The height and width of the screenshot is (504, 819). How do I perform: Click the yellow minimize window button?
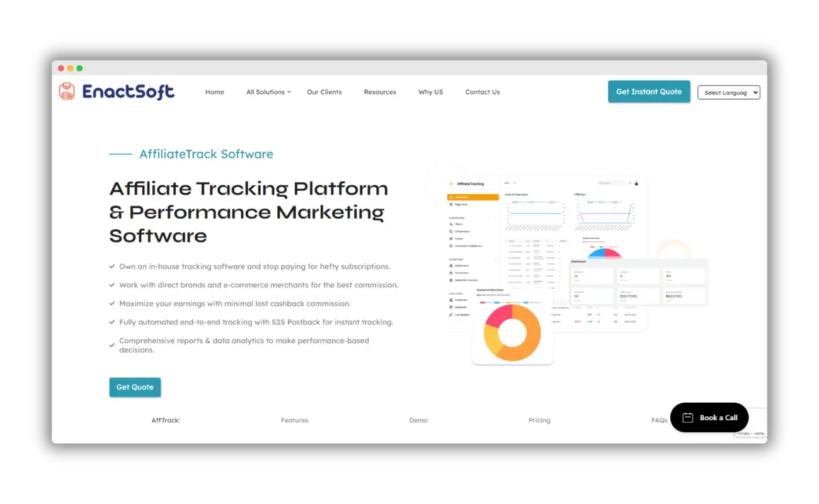(71, 68)
